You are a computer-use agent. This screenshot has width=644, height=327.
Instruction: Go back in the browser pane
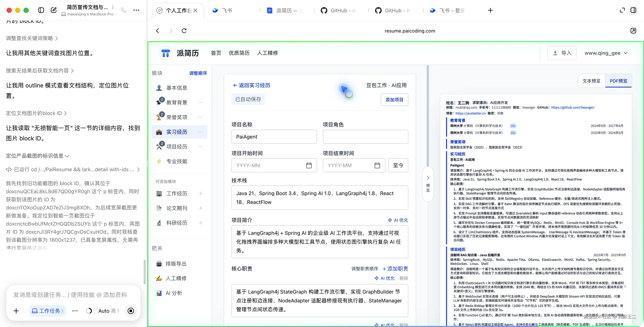click(x=157, y=31)
